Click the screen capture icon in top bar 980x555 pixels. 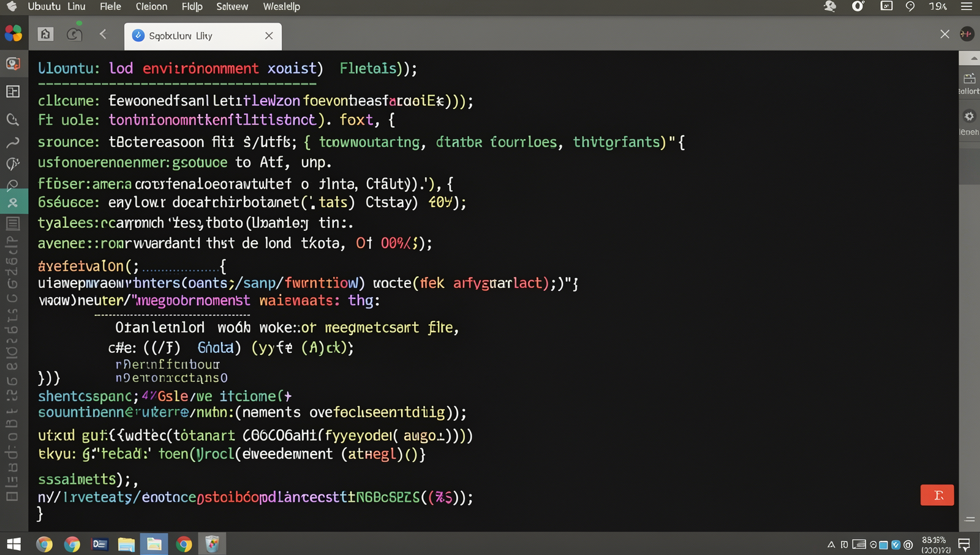(886, 6)
